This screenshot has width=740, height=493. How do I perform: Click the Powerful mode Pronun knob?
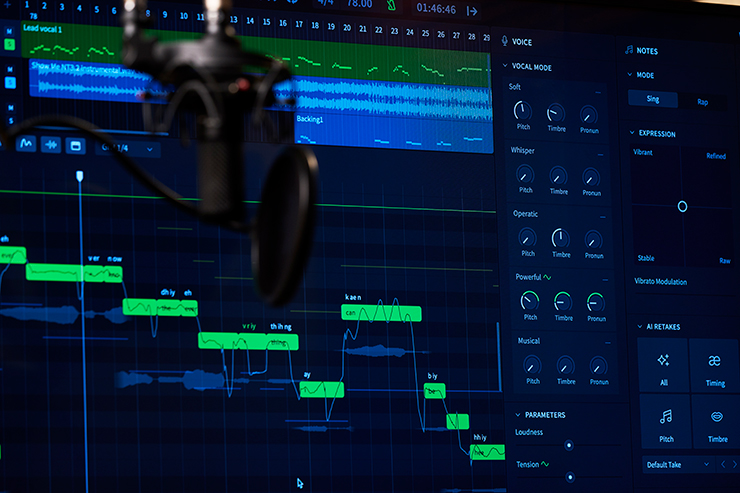[x=596, y=301]
